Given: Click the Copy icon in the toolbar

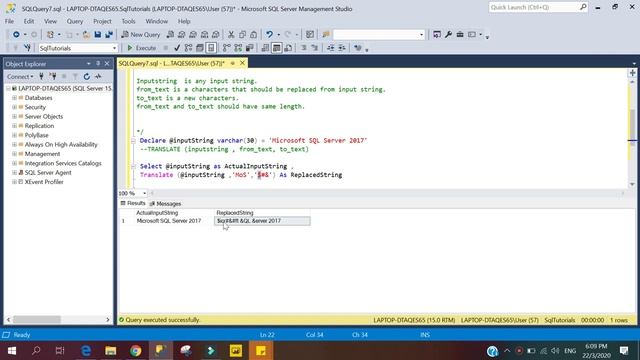Looking at the screenshot, I should click(242, 35).
